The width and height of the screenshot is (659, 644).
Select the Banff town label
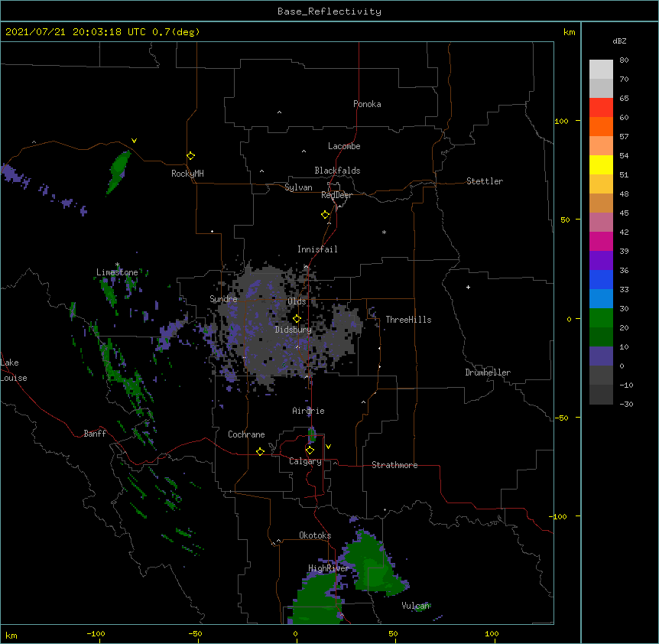click(x=95, y=434)
